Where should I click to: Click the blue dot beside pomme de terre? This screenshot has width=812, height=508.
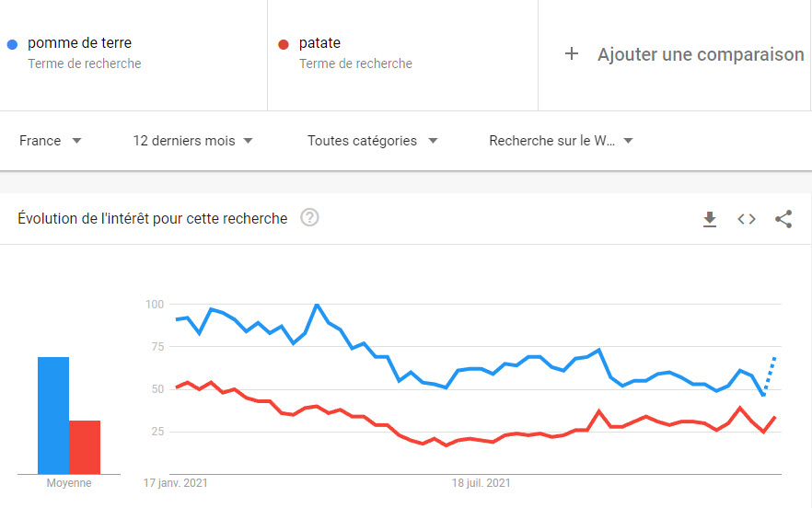[12, 44]
